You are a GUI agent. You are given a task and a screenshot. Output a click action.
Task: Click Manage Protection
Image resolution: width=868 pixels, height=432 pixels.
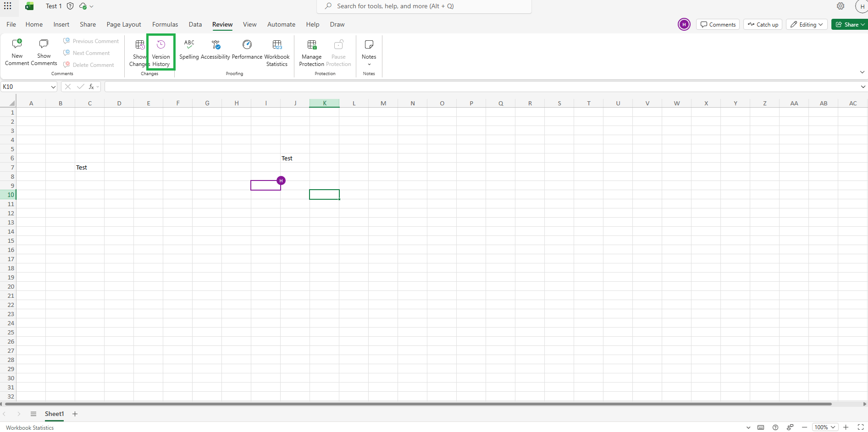(312, 53)
